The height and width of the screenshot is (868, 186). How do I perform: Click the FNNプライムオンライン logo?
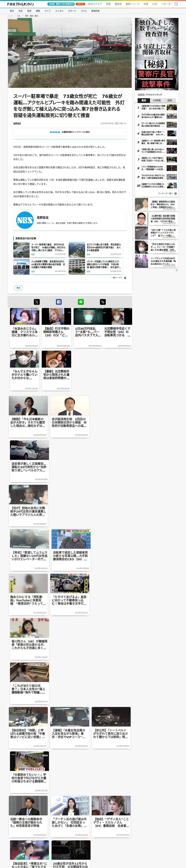(21, 4)
